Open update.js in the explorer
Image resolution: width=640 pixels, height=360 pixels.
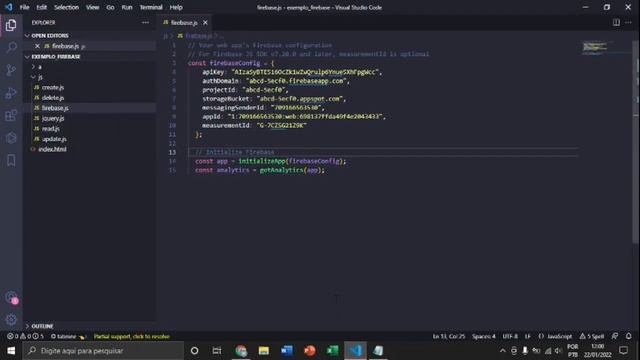[54, 139]
